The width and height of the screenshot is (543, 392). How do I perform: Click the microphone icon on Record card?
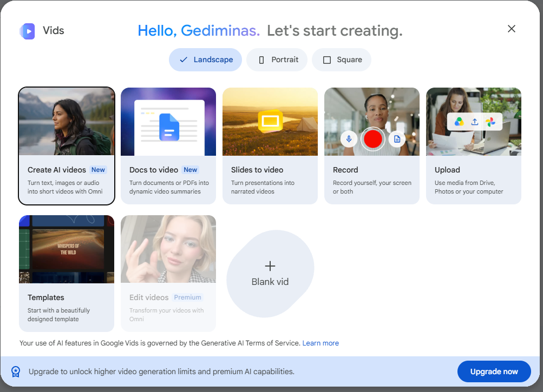coord(349,139)
